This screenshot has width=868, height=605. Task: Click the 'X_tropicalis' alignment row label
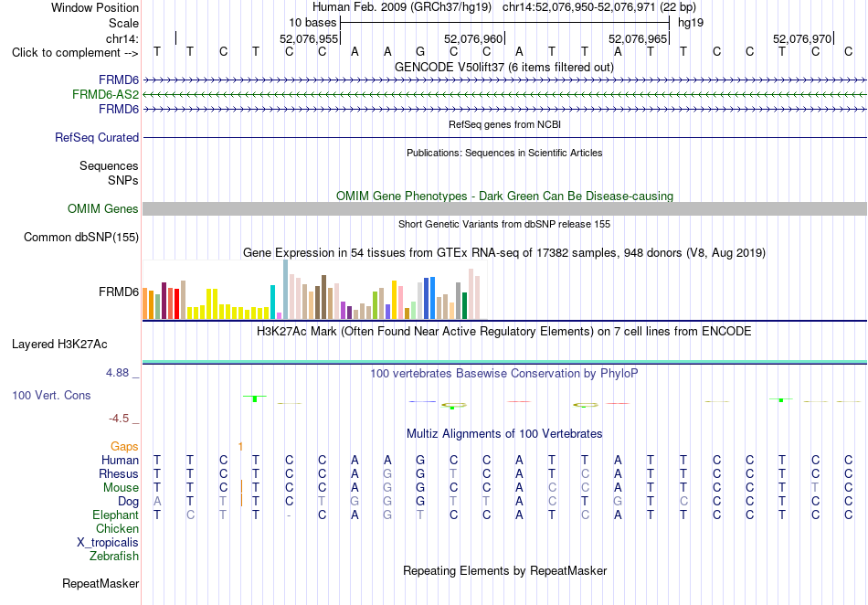[108, 543]
